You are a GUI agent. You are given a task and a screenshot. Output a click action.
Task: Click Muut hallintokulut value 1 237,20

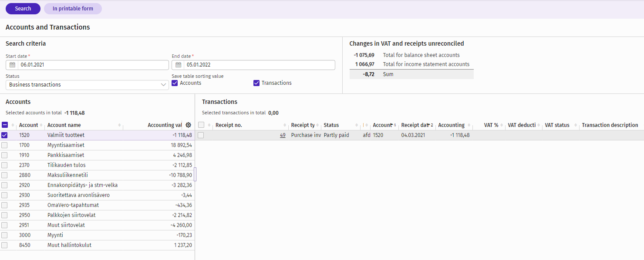(x=183, y=245)
